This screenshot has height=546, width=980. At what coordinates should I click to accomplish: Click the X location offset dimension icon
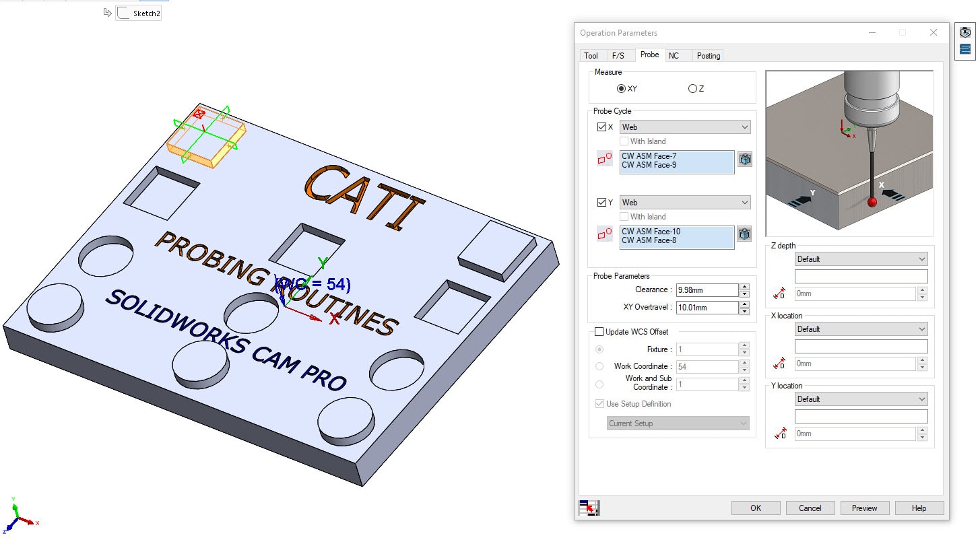(x=780, y=364)
